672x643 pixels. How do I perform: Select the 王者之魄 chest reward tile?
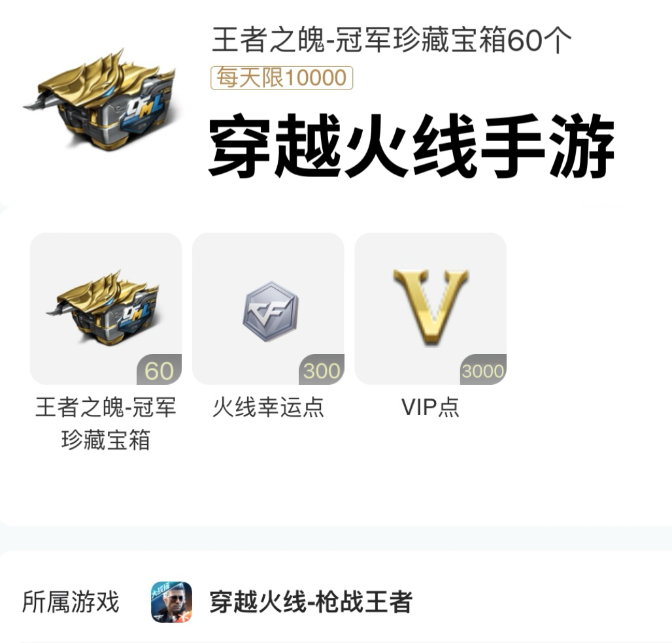(x=106, y=308)
